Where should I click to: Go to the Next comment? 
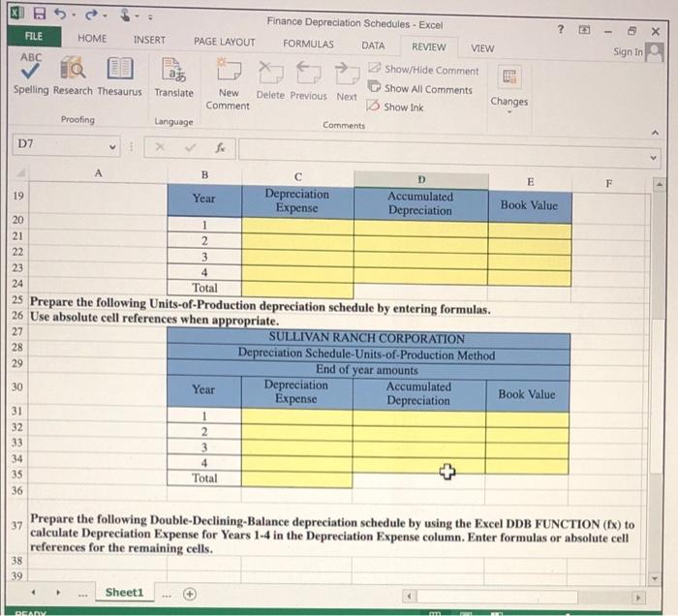[347, 82]
